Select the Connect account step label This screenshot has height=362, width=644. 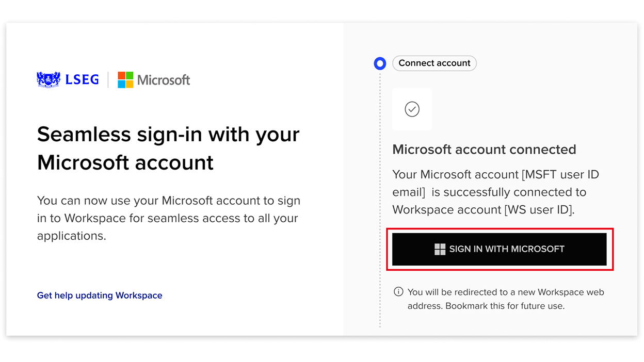click(434, 63)
